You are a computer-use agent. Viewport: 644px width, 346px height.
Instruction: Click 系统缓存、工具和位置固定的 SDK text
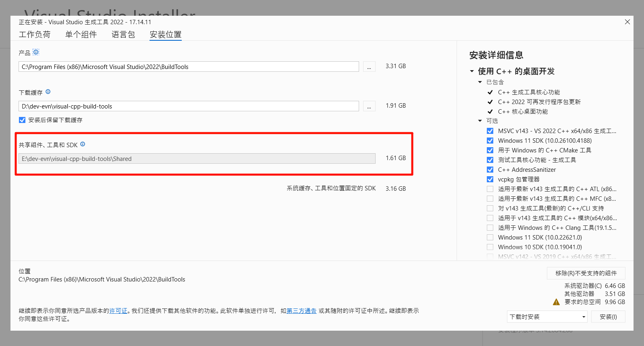[331, 188]
